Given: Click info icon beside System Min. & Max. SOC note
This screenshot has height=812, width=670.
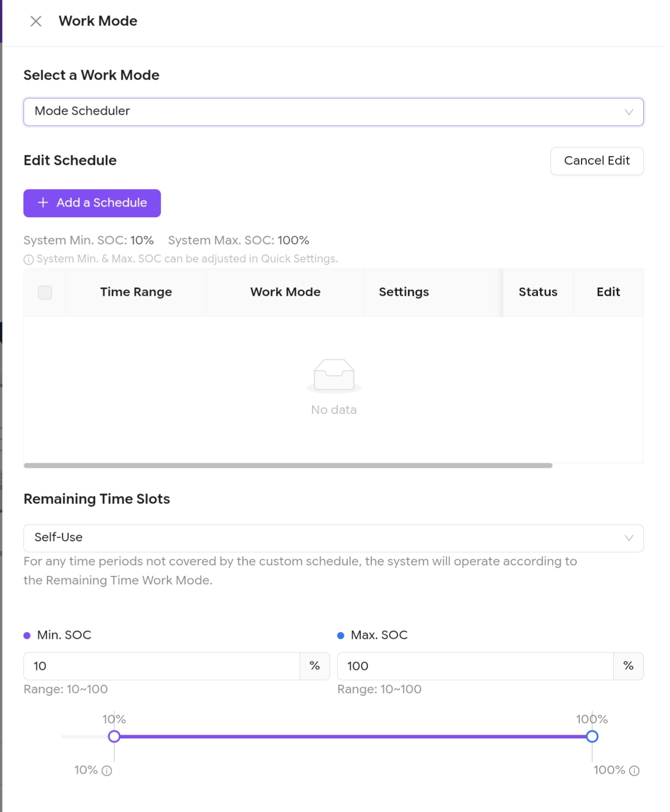Looking at the screenshot, I should click(x=29, y=259).
